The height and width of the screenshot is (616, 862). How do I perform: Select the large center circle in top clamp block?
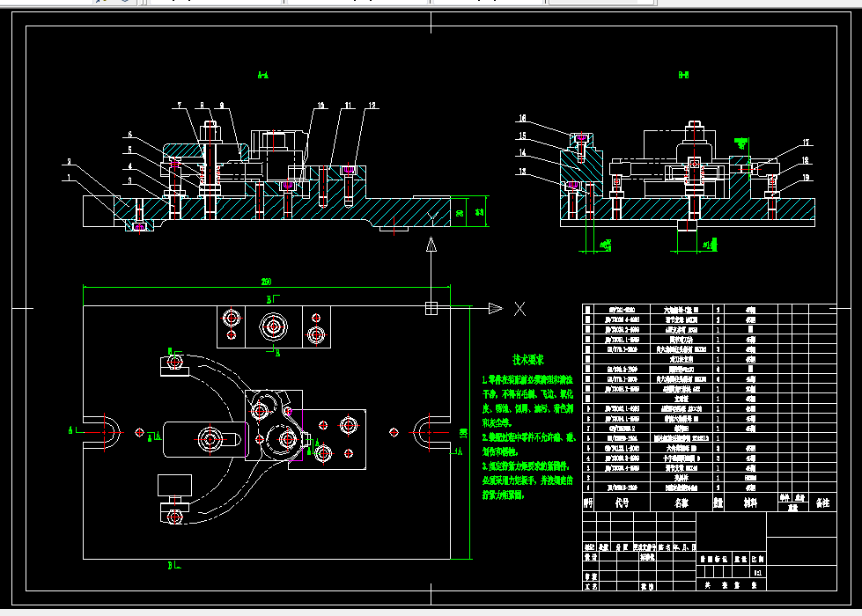273,327
